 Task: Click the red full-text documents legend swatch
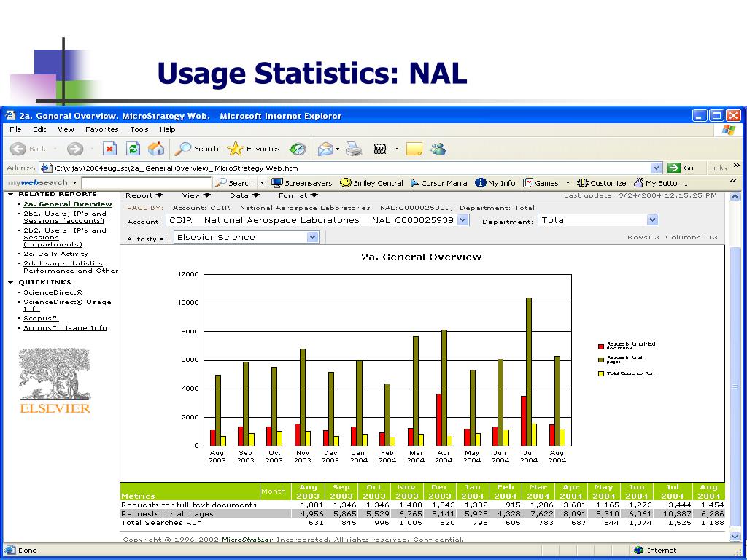pos(601,346)
